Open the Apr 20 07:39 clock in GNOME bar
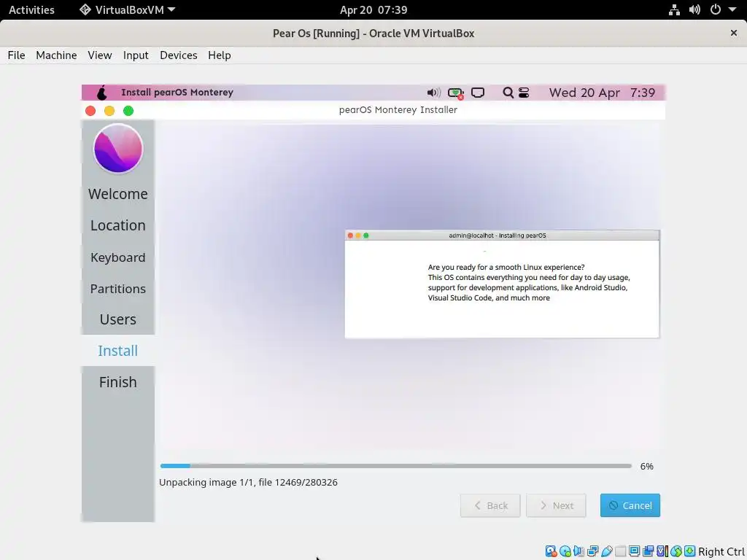 373,10
